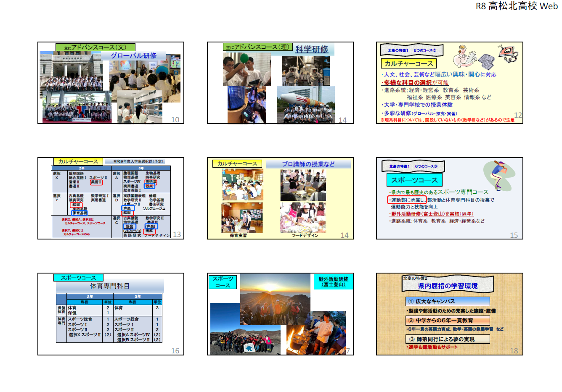Click the 進学も部活動もサポート red text
Image resolution: width=562 pixels, height=392 pixels.
(x=432, y=347)
